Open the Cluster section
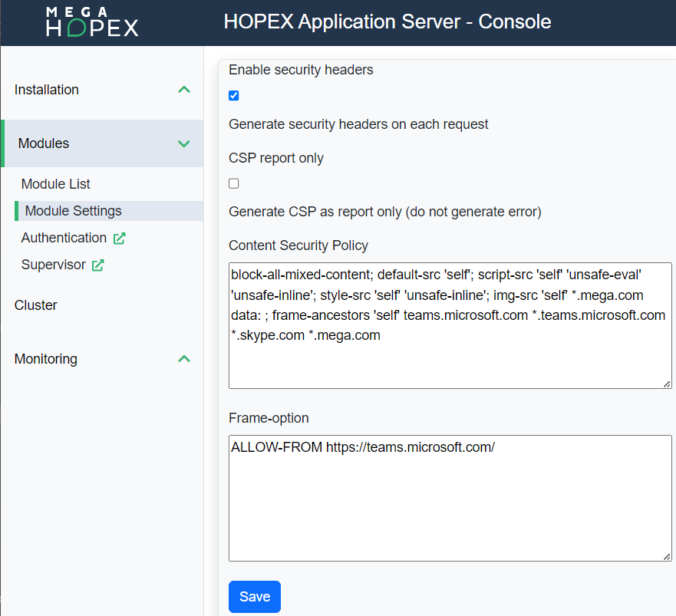The image size is (676, 616). click(35, 305)
